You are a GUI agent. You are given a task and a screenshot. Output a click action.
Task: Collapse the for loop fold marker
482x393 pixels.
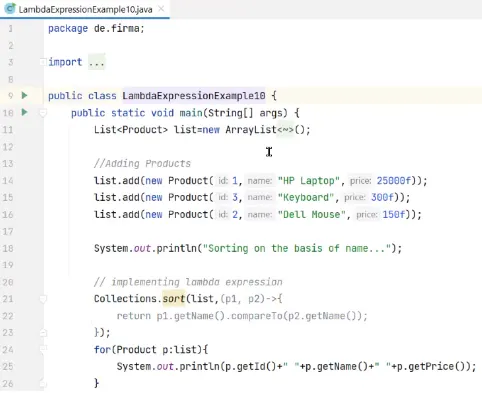click(43, 349)
